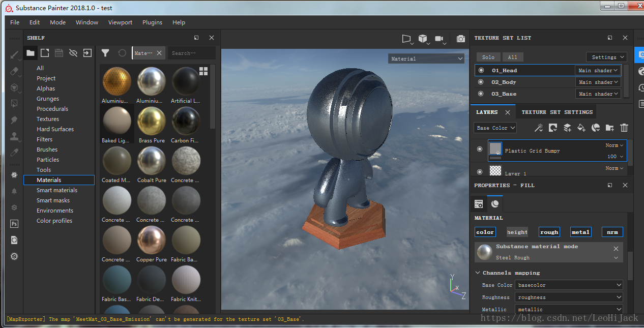
Task: Open the Base Color channel dropdown in Layers
Action: point(495,128)
